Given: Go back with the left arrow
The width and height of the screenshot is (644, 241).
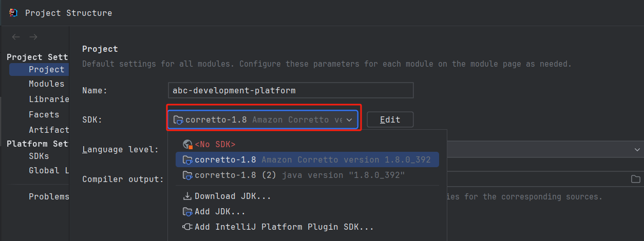Looking at the screenshot, I should pos(16,37).
